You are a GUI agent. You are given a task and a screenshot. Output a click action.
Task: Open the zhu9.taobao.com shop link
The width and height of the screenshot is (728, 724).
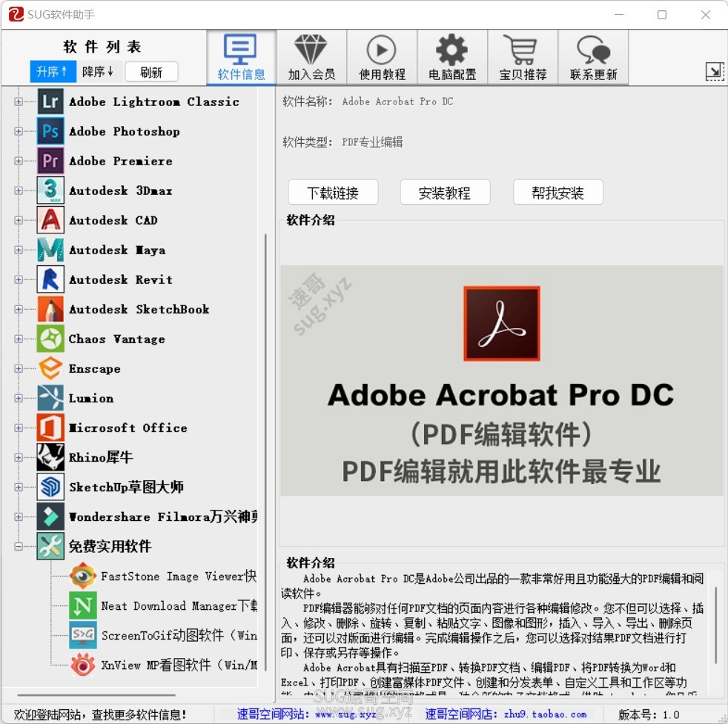[x=545, y=714]
